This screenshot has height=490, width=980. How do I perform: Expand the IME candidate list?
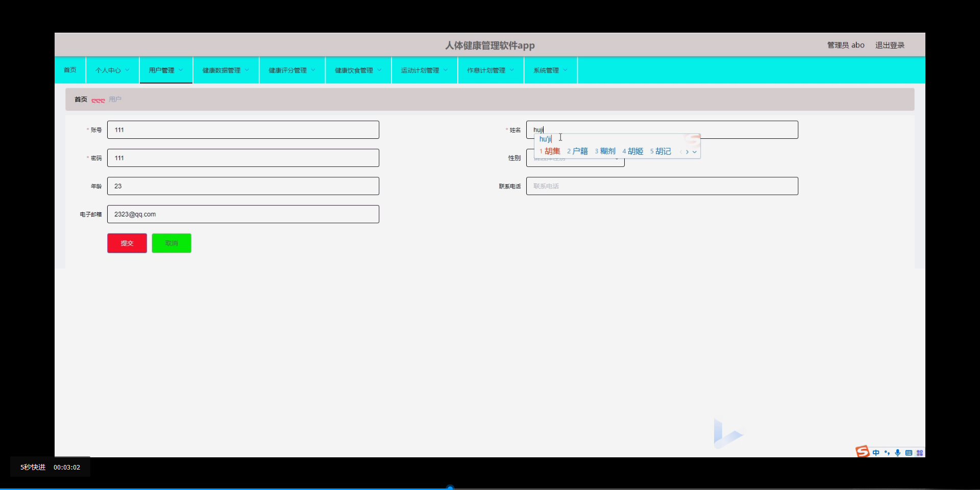694,152
